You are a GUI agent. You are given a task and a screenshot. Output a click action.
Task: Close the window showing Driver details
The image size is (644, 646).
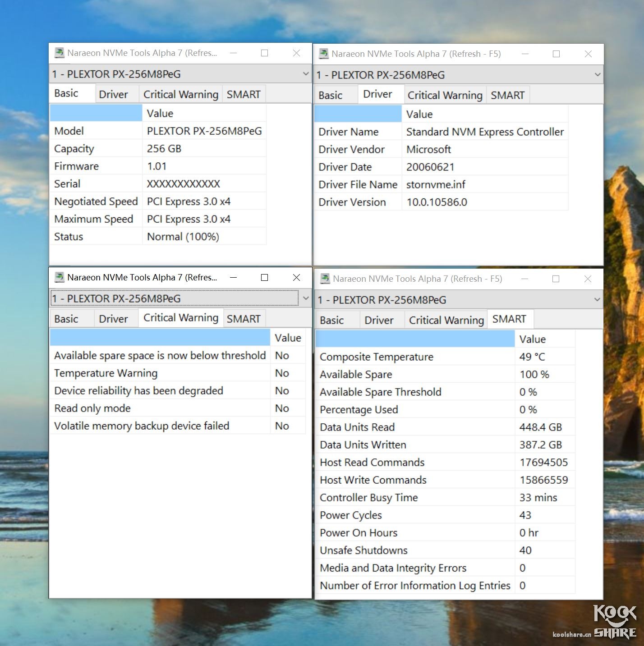coord(588,54)
